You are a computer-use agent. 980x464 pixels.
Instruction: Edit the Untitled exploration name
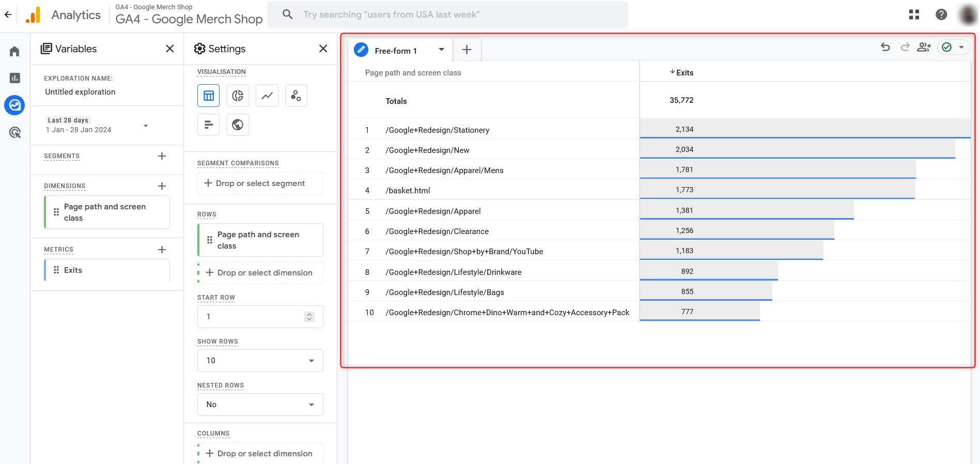pos(80,92)
